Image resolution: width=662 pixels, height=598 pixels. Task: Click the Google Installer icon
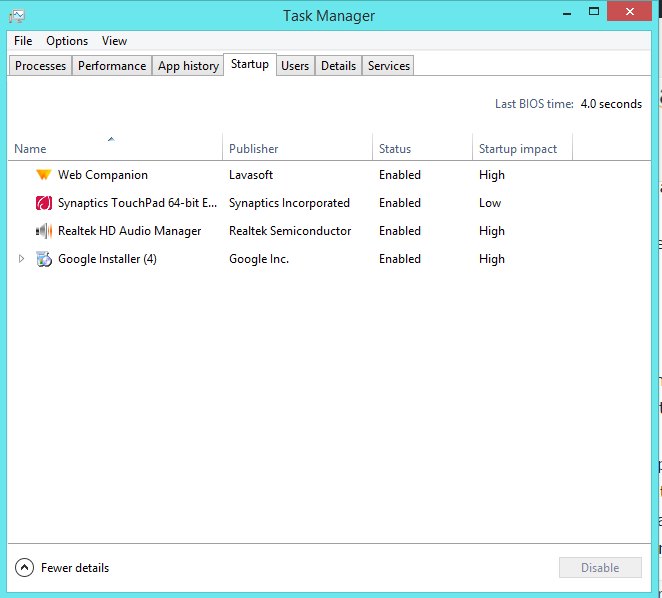pyautogui.click(x=44, y=259)
